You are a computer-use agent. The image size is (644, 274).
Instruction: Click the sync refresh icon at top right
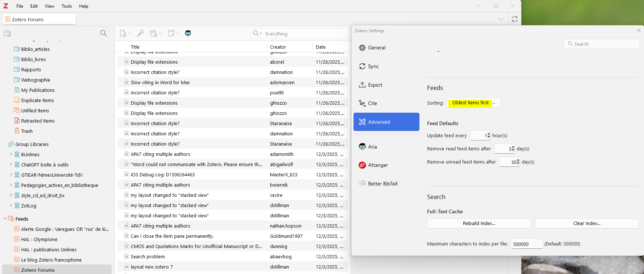515,19
